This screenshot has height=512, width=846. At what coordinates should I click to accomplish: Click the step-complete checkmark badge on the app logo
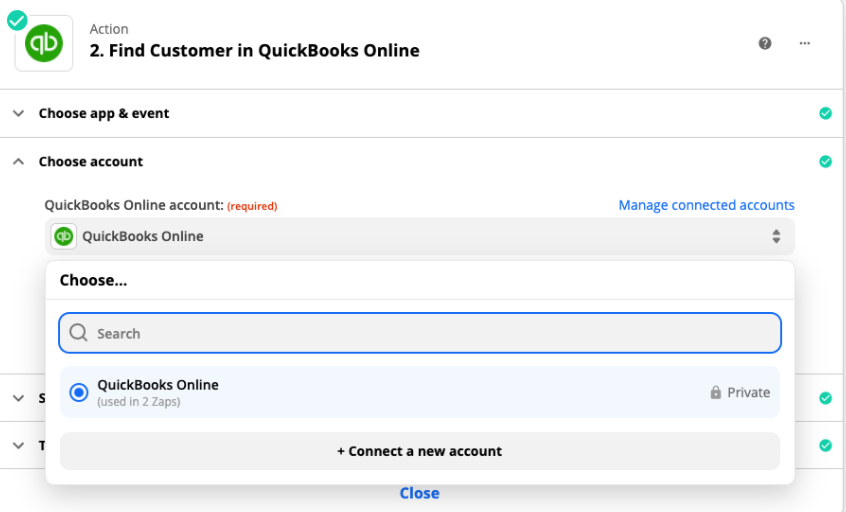17,21
